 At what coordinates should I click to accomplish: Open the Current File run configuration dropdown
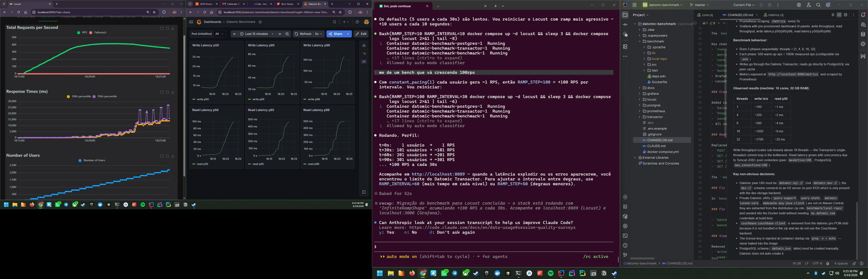tap(744, 5)
